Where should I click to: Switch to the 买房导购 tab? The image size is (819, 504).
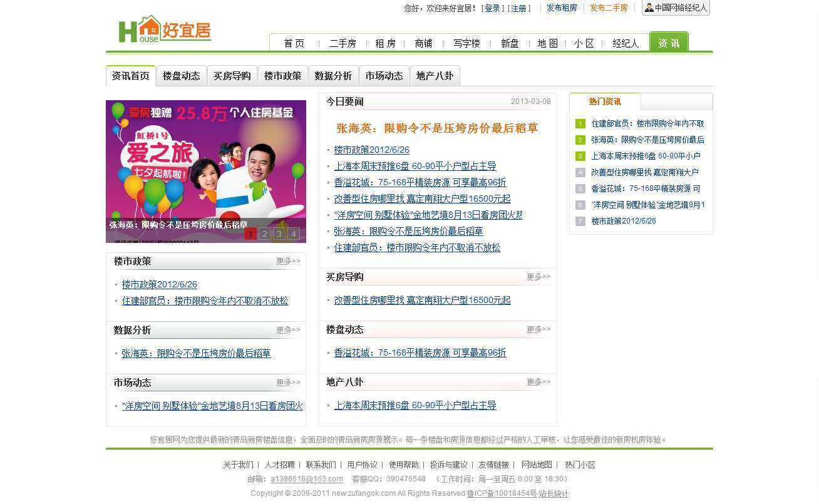232,76
